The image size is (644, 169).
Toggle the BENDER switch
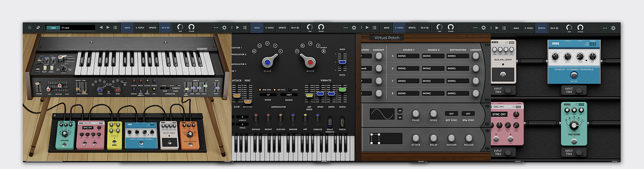click(x=293, y=119)
